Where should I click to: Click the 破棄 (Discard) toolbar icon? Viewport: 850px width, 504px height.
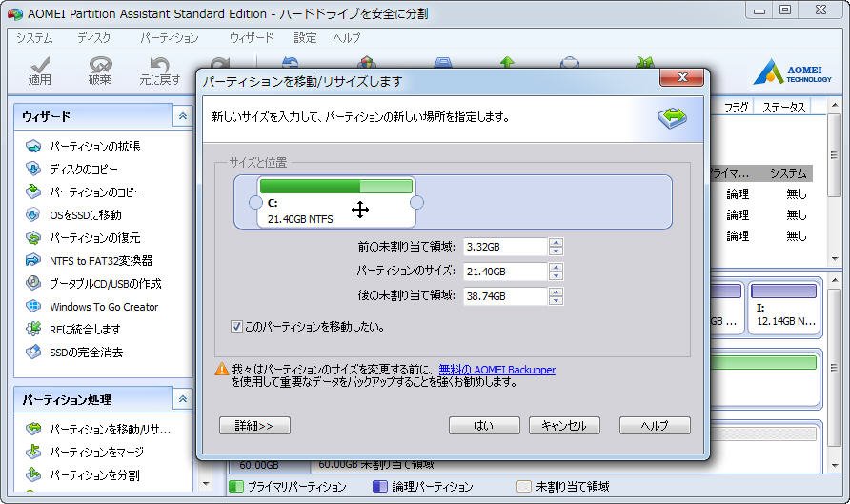[x=100, y=71]
